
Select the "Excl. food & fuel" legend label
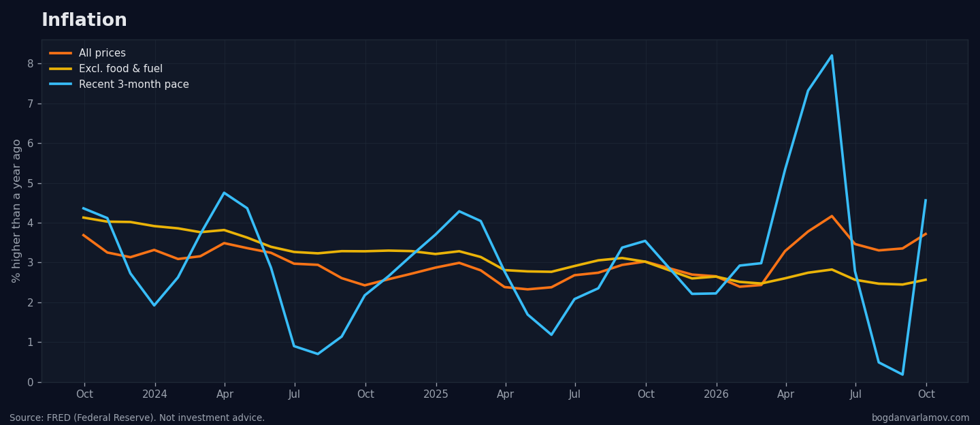pos(120,69)
